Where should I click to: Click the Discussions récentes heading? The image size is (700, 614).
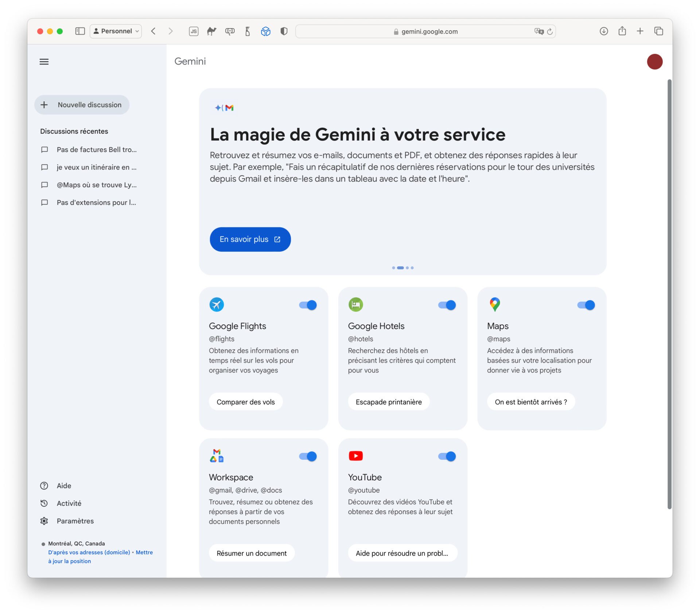coord(74,131)
